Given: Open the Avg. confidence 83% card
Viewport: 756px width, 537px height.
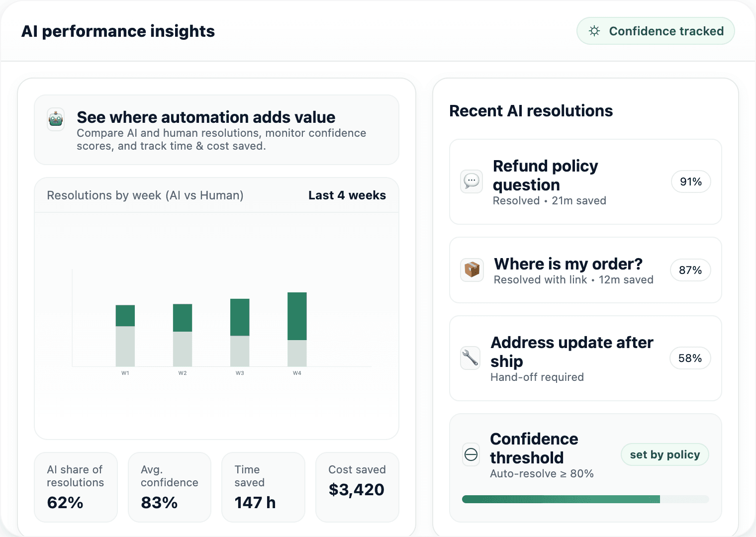Looking at the screenshot, I should coord(170,487).
